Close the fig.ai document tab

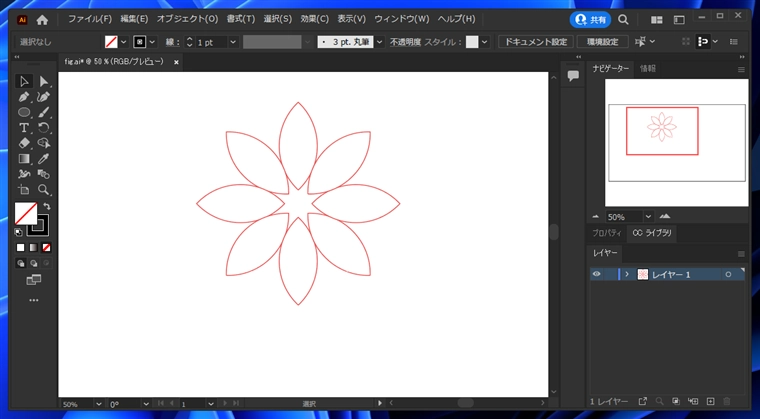[176, 63]
